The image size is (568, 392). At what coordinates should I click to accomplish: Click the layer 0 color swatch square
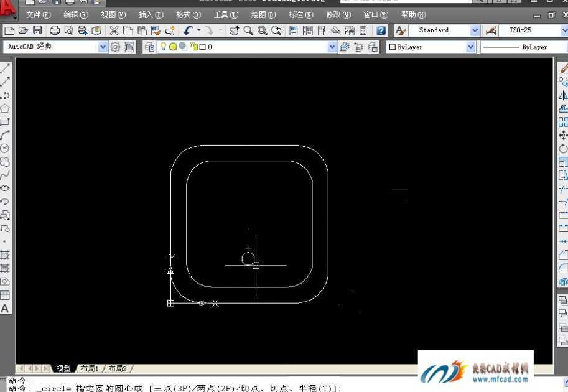(x=202, y=47)
